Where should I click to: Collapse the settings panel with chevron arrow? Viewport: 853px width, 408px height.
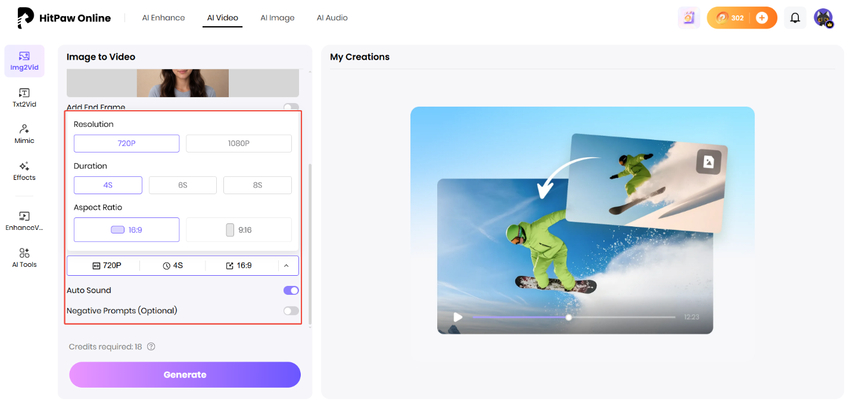(287, 265)
